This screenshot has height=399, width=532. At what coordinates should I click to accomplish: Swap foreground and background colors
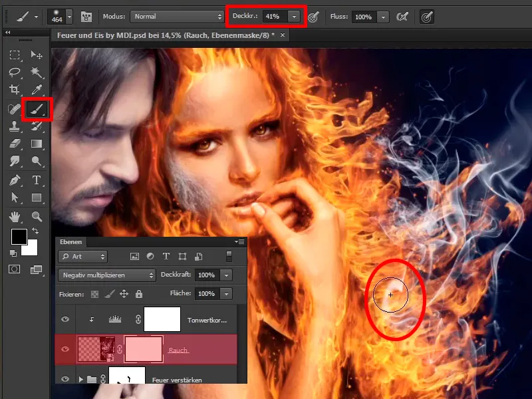35,231
